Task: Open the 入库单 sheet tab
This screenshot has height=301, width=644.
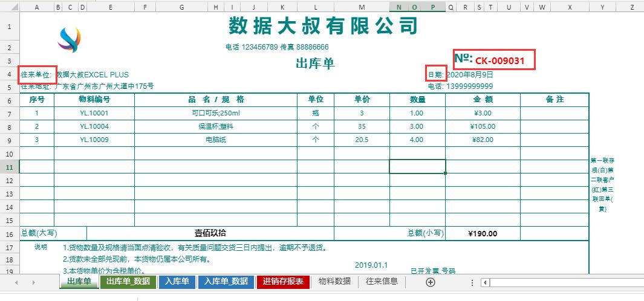Action: (177, 282)
